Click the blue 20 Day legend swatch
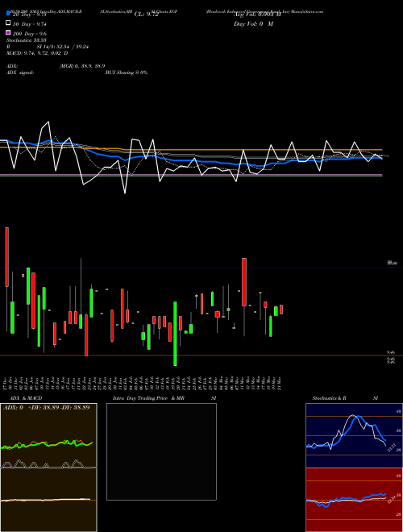 8,13
